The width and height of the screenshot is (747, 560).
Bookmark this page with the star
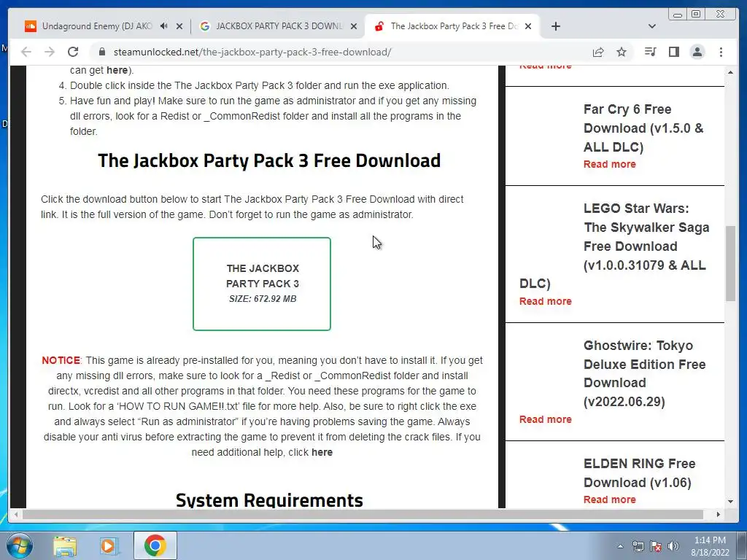(622, 52)
